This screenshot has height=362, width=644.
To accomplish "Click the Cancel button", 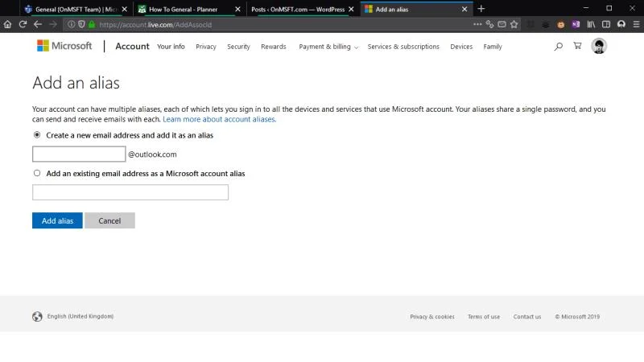I will pyautogui.click(x=109, y=220).
